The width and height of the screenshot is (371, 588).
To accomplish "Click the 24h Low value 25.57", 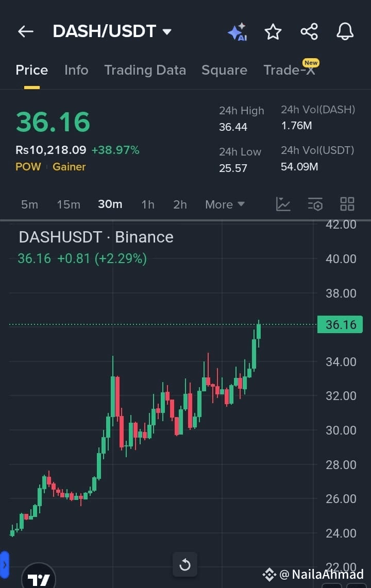I will click(233, 168).
